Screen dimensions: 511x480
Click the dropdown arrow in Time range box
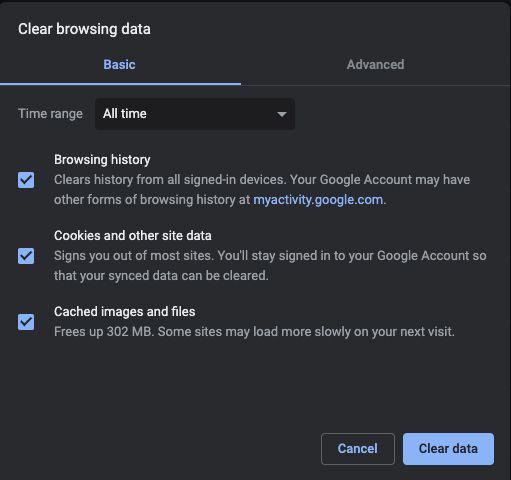[282, 114]
